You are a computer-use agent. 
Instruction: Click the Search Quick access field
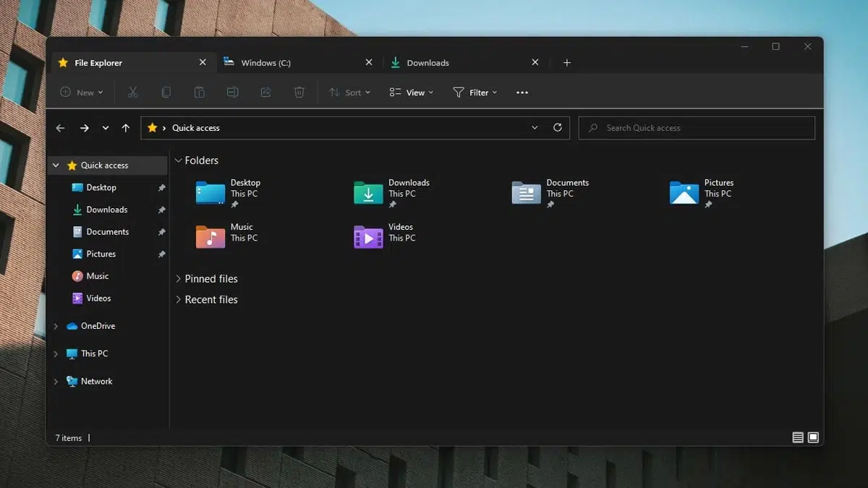coord(696,127)
